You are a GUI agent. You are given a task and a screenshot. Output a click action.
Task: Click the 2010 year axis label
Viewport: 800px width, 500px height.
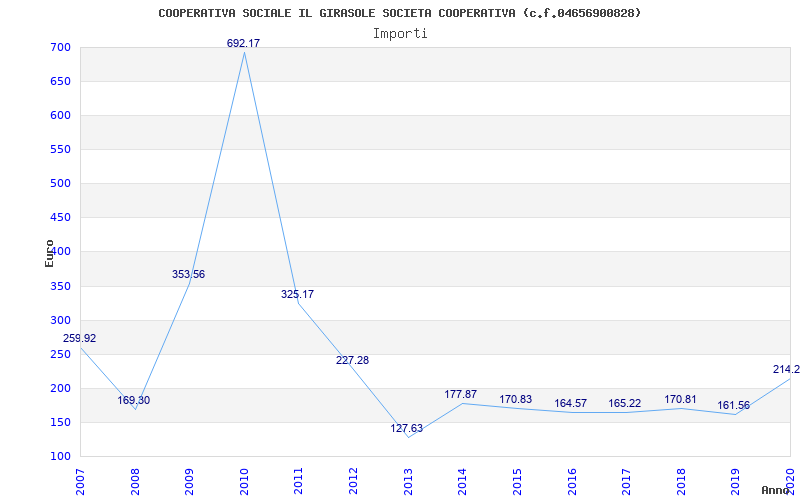tap(244, 481)
